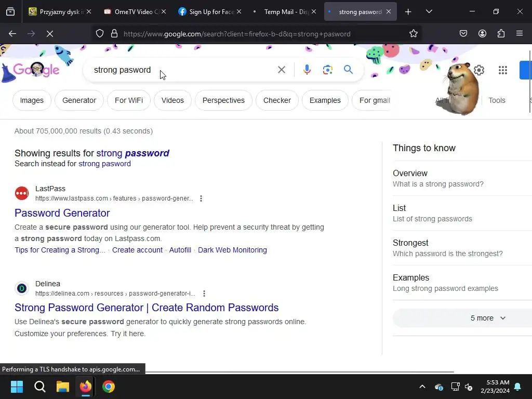Save page to Pocket

pos(463,34)
